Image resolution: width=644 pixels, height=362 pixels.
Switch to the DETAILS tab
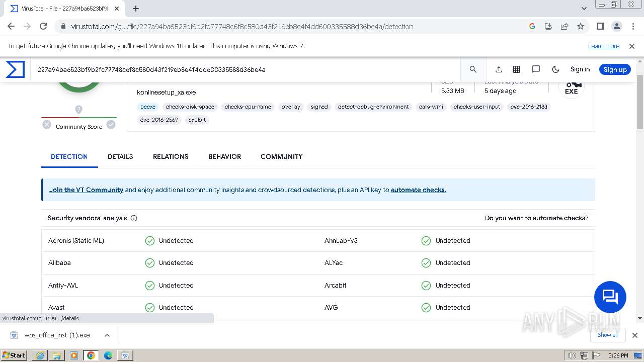[120, 157]
